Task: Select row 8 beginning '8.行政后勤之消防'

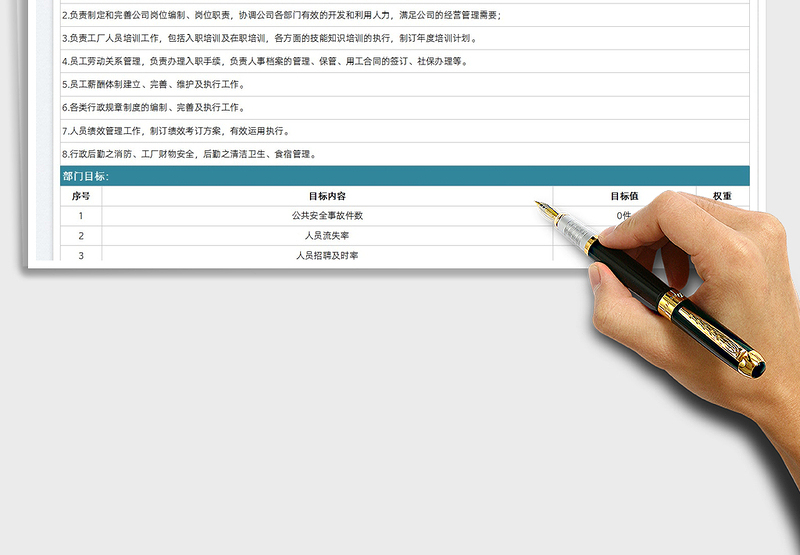Action: pyautogui.click(x=405, y=154)
